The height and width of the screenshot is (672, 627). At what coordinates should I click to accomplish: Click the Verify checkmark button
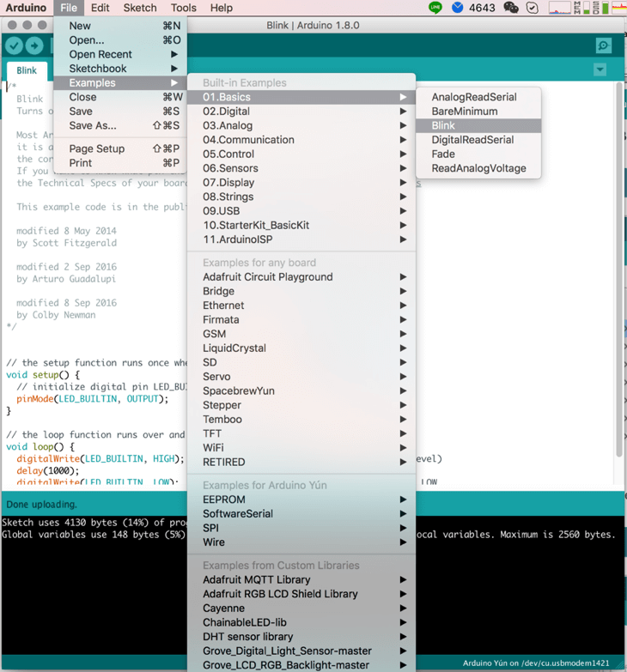point(14,45)
